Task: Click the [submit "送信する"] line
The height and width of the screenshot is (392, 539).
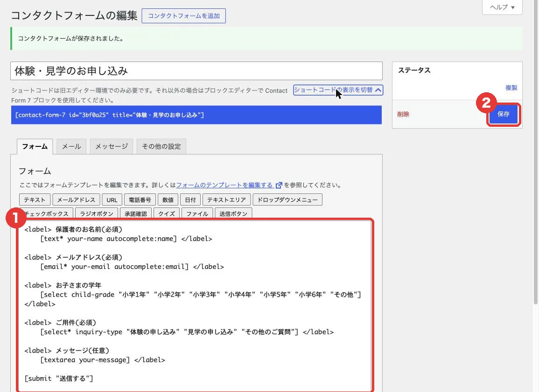Action: (59, 378)
